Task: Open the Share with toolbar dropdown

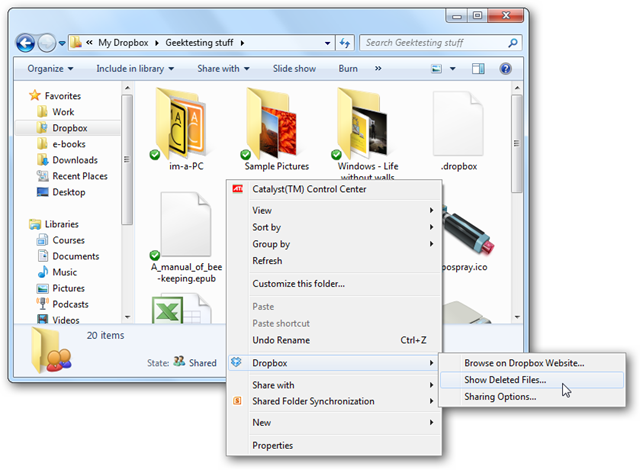Action: point(223,69)
